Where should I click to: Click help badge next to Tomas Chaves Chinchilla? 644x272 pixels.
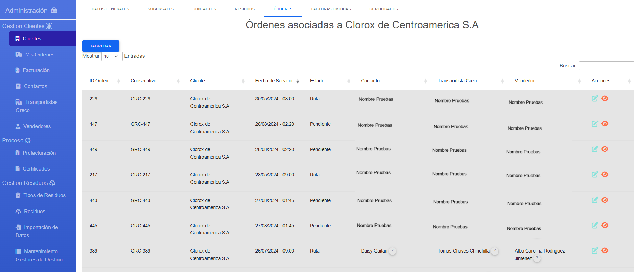point(495,250)
